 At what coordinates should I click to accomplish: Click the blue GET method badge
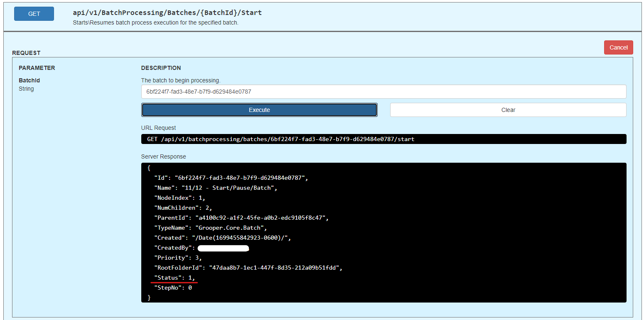click(34, 14)
